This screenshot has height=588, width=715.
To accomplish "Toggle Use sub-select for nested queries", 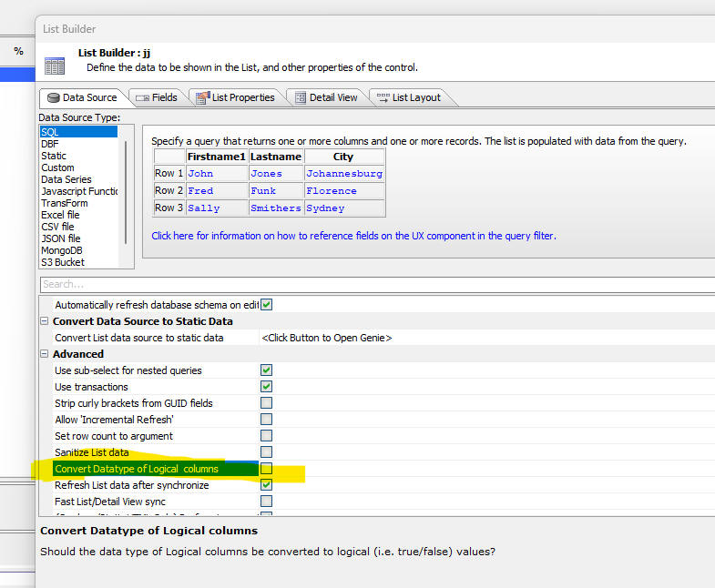I will (267, 370).
